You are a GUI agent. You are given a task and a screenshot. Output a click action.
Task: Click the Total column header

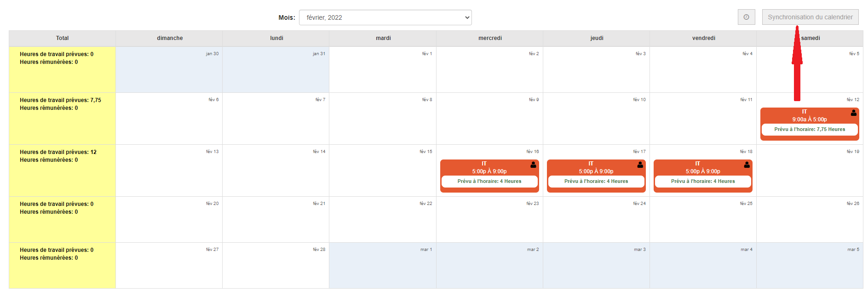pyautogui.click(x=62, y=38)
